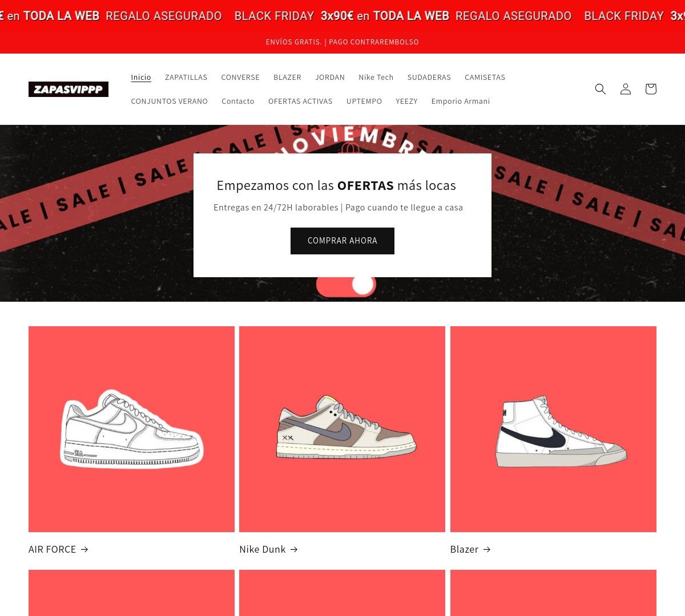Open OFERTAS ACTIVAS page

tap(300, 101)
